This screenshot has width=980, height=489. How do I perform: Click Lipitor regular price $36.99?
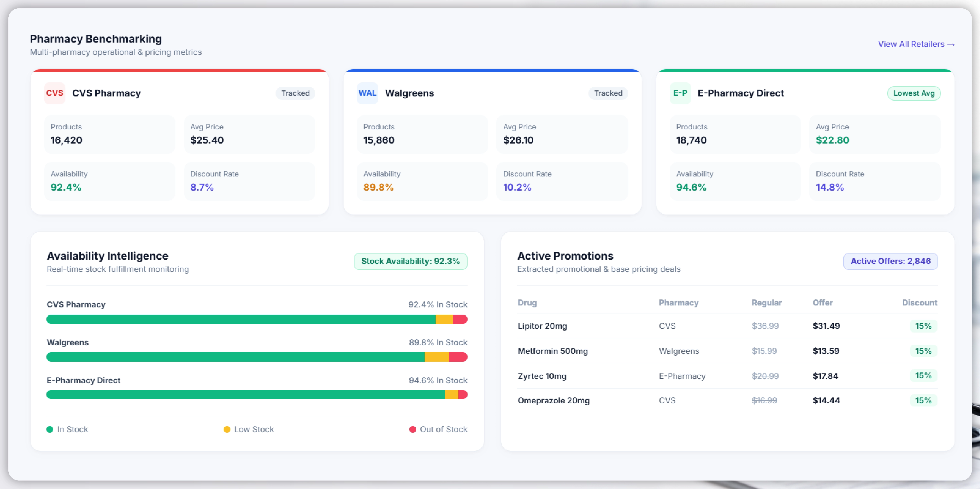[765, 326]
